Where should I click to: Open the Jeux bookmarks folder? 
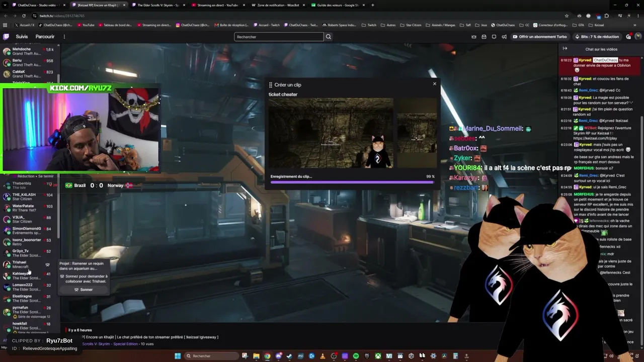(x=481, y=25)
